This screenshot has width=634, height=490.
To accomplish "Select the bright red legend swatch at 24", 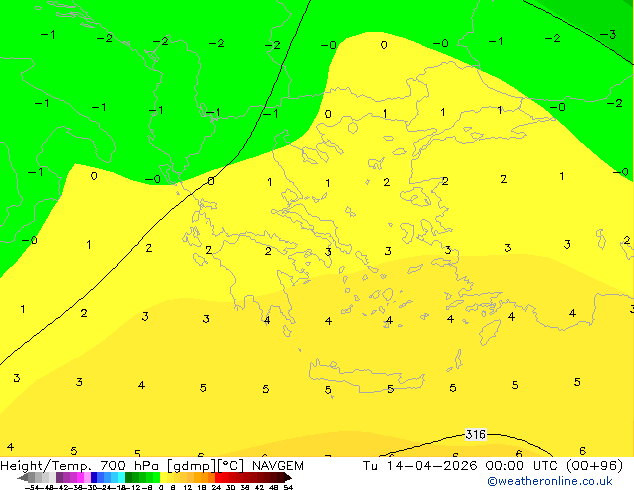I will coord(218,477).
